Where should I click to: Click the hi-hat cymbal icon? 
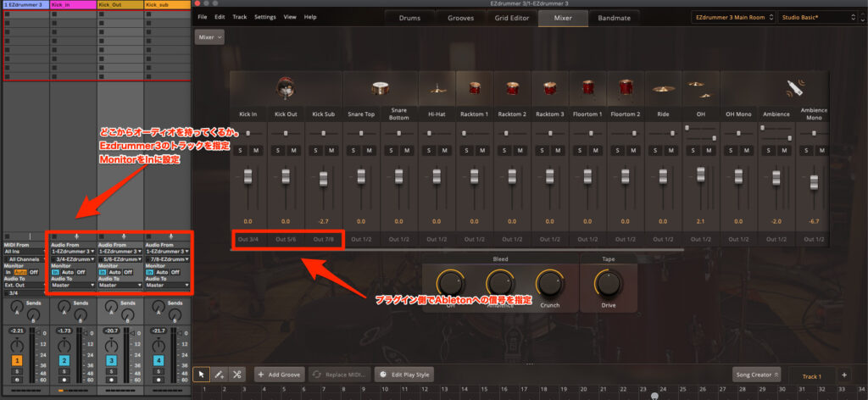[437, 88]
